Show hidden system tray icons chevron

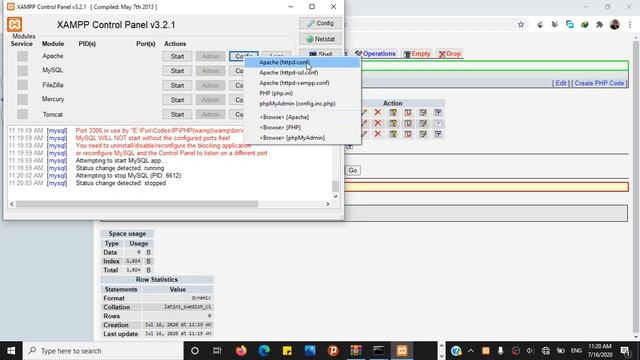pyautogui.click(x=471, y=351)
